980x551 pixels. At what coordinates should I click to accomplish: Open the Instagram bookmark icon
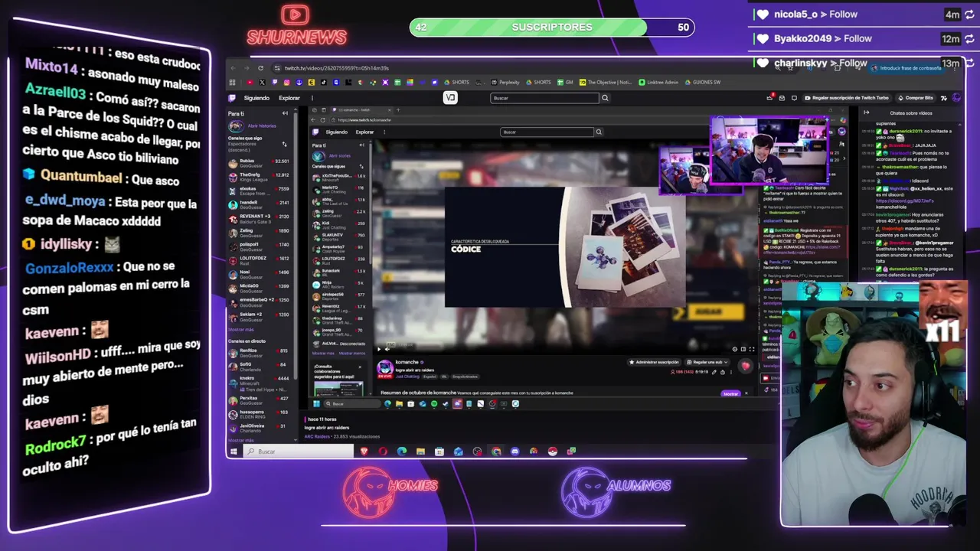tap(287, 83)
